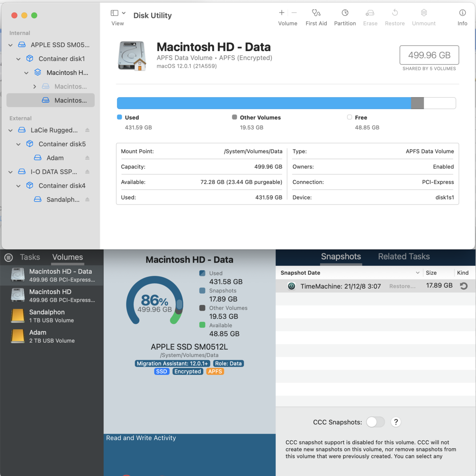The image size is (476, 476).
Task: Open the CCC Snapshots help question mark
Action: click(x=396, y=422)
